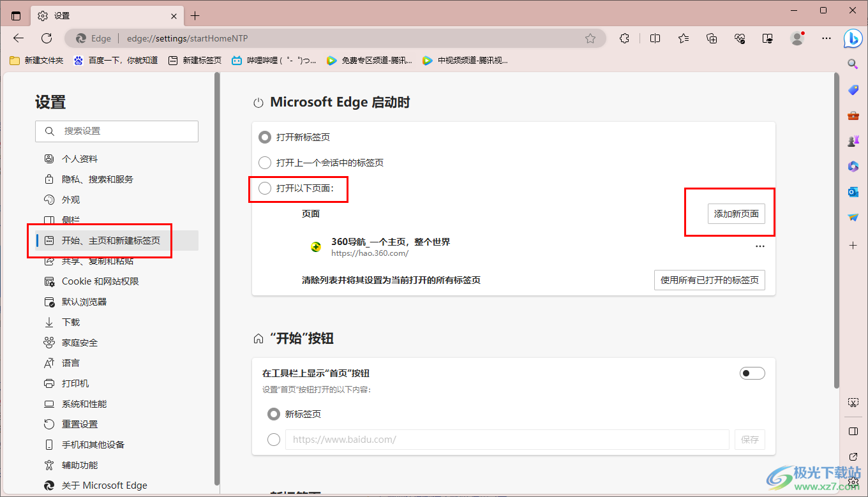This screenshot has height=497, width=868.
Task: Select the custom URL radio button
Action: click(274, 440)
